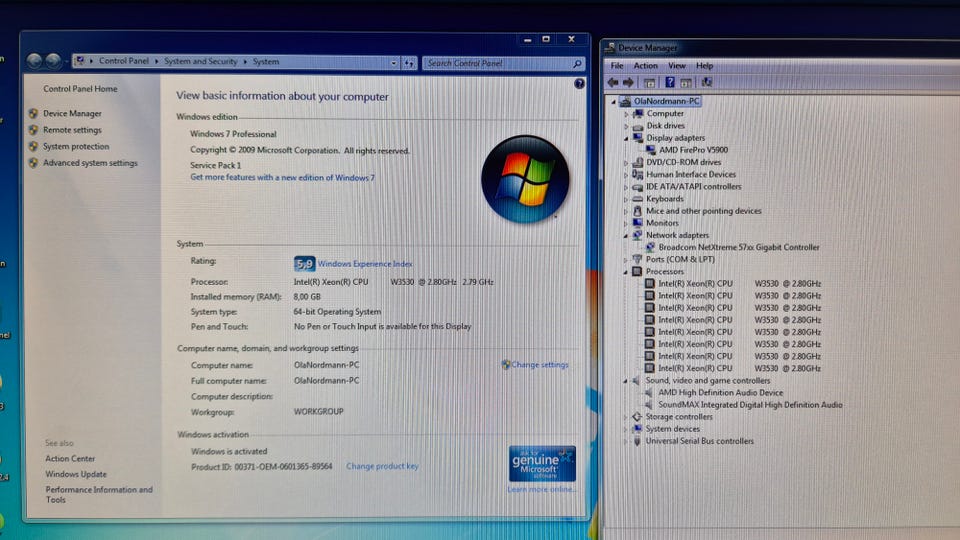Select AMD High Definition Audio Device

tap(720, 392)
